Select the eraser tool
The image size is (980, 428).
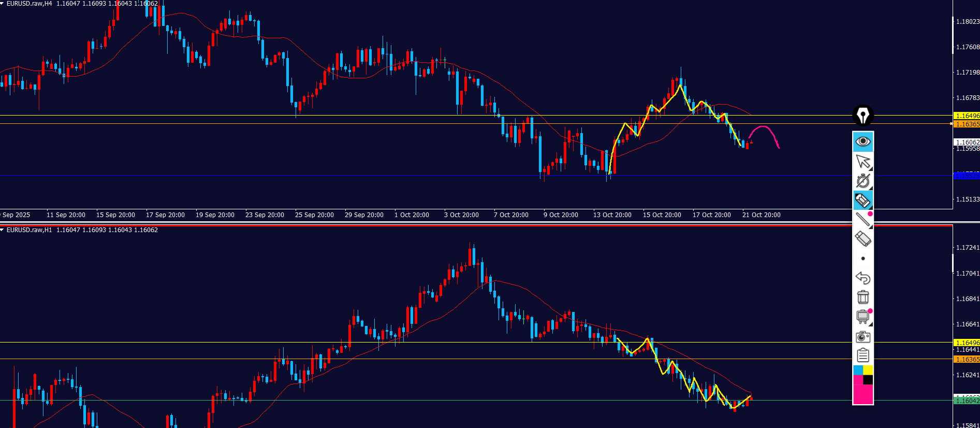pos(862,239)
